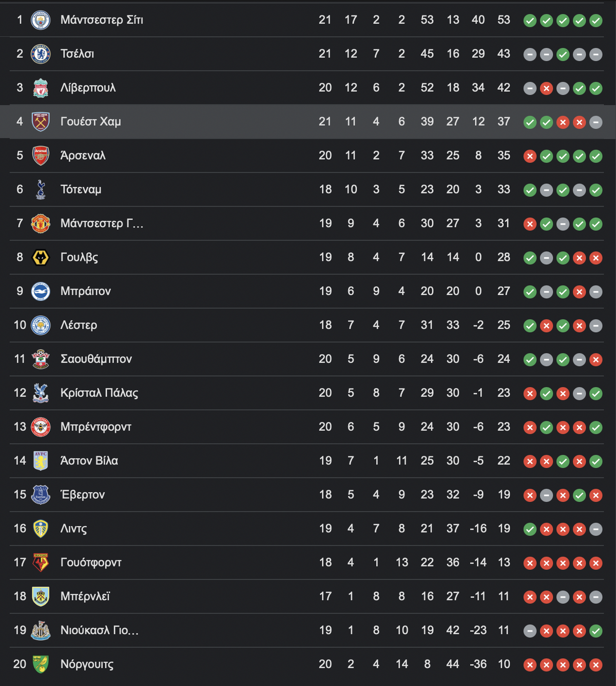Screen dimensions: 616x686
Task: Click the Watford club crest
Action: click(41, 562)
